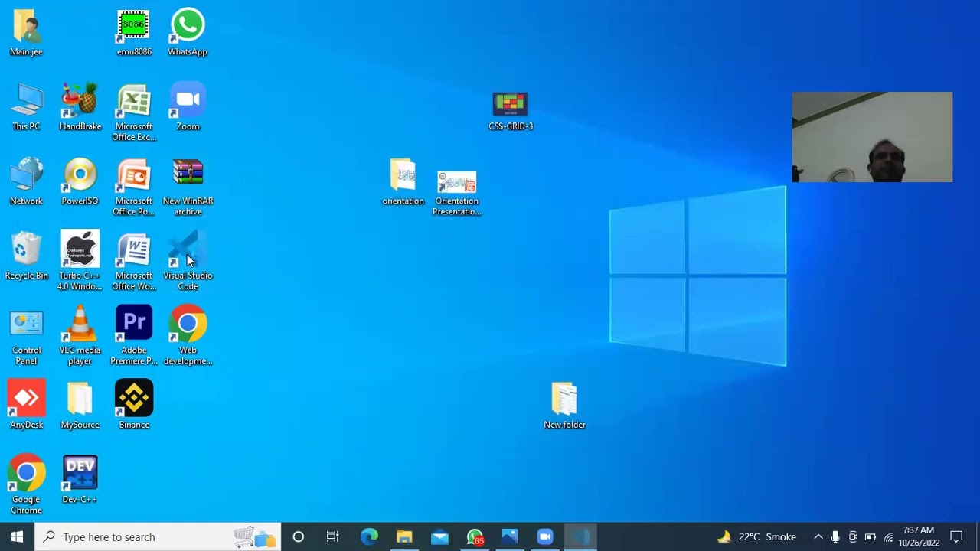Screen dimensions: 980x551
Task: Select the Turbo C++ 4.0 shortcut
Action: tap(80, 262)
